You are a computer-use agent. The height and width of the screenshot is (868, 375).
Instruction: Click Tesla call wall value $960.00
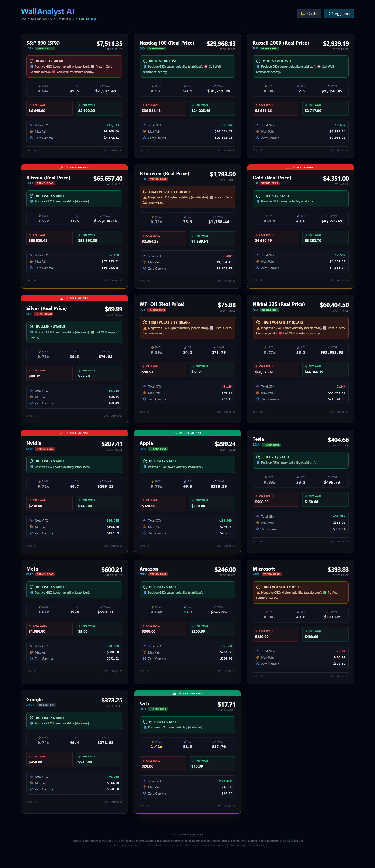[x=262, y=502]
